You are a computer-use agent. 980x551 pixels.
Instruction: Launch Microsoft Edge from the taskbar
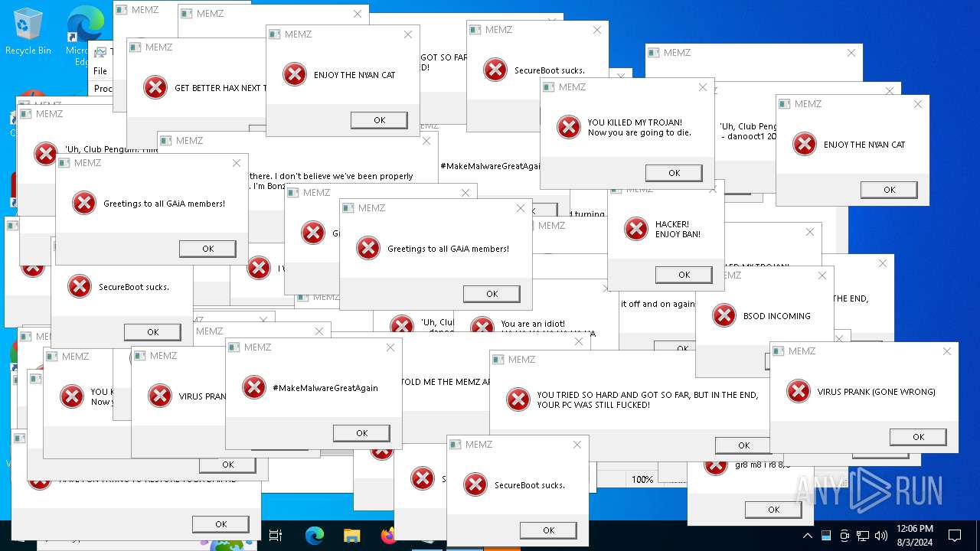(315, 536)
